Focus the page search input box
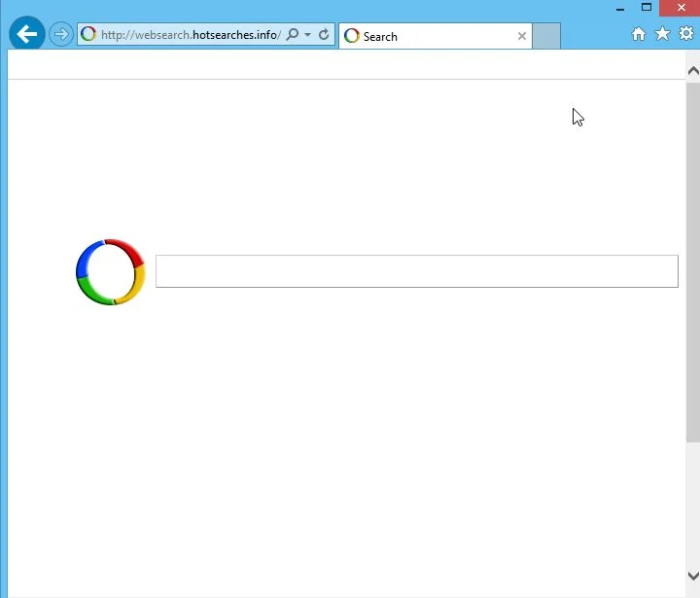The height and width of the screenshot is (598, 700). (x=417, y=271)
